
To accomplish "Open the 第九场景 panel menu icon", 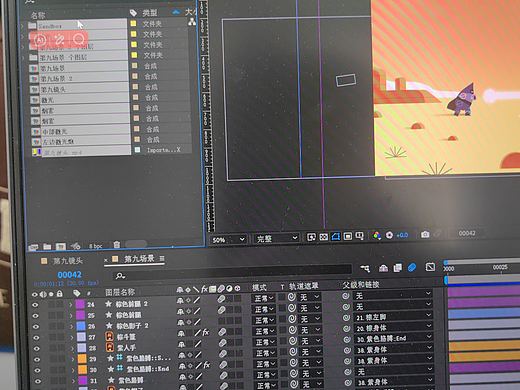I will tap(162, 258).
